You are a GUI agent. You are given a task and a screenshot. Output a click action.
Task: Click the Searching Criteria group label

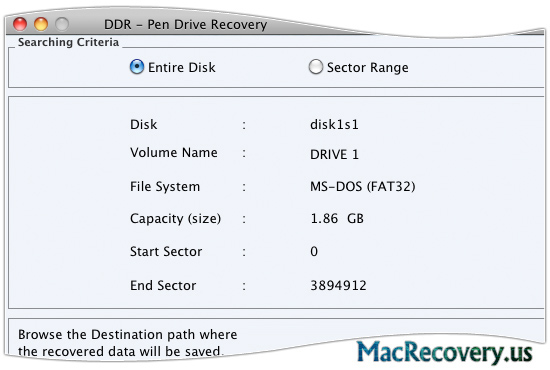[68, 42]
